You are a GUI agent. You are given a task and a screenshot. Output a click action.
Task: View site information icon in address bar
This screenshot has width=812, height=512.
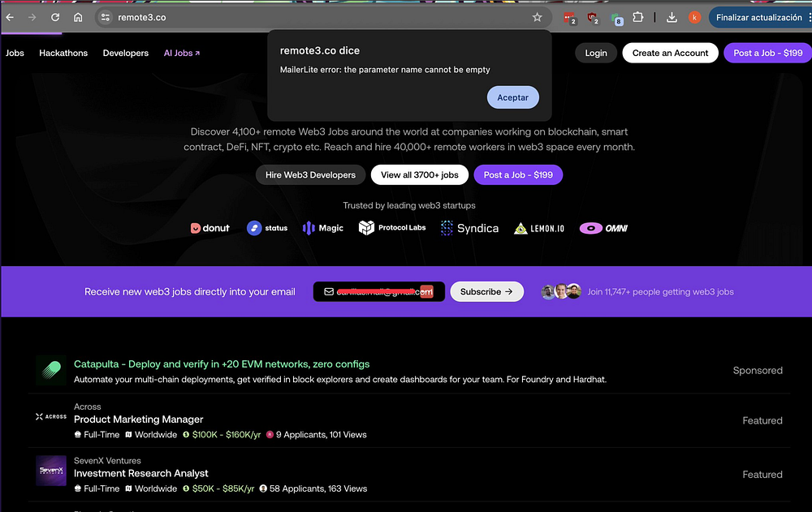click(x=105, y=17)
